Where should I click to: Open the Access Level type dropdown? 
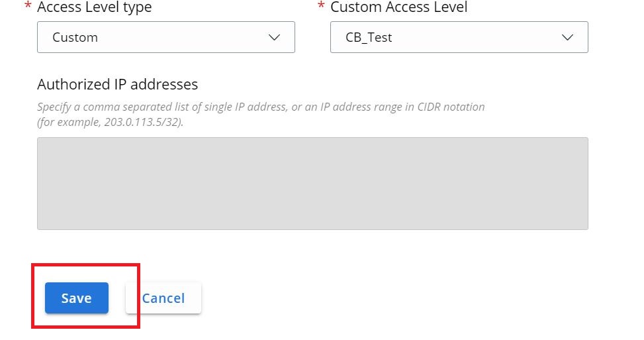[165, 37]
